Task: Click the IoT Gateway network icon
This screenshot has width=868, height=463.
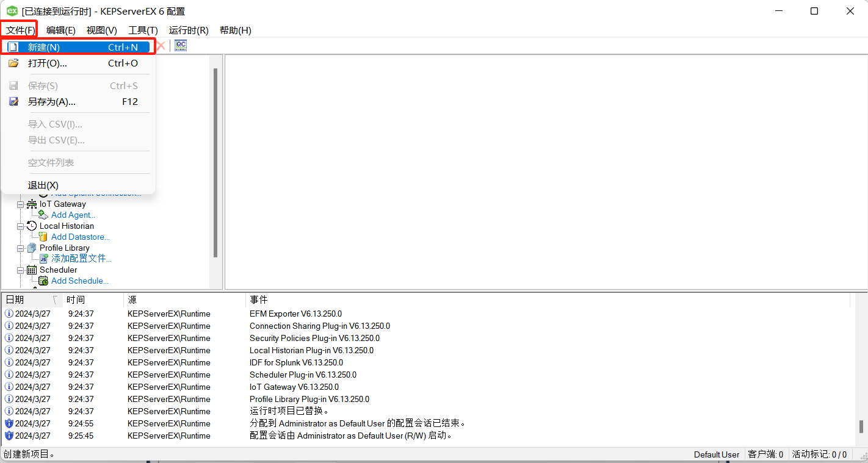Action: pyautogui.click(x=32, y=204)
